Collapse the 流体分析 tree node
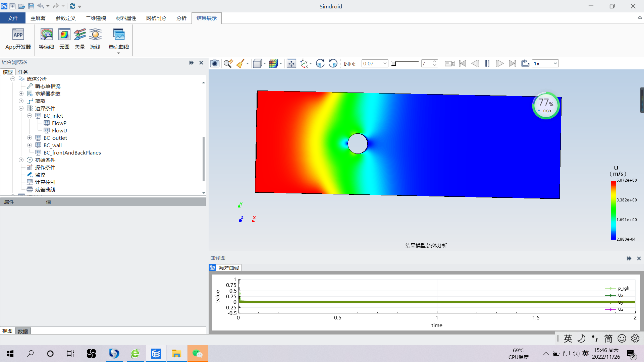This screenshot has width=644, height=362. [13, 79]
